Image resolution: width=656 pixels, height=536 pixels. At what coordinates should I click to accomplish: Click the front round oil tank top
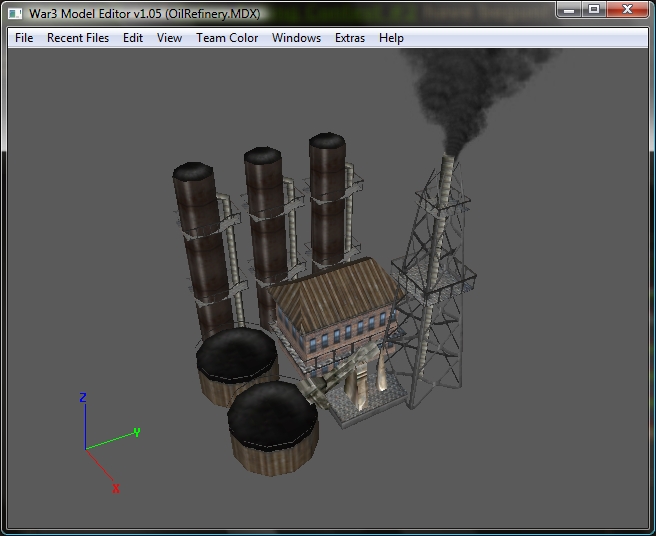point(273,414)
